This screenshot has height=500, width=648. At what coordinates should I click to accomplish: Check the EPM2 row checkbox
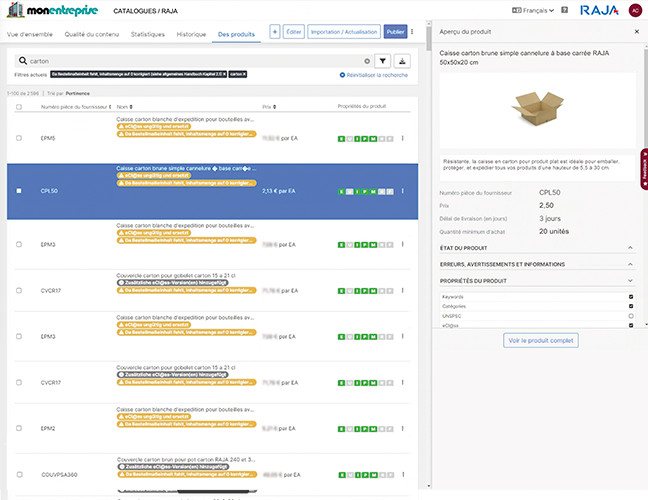click(19, 428)
